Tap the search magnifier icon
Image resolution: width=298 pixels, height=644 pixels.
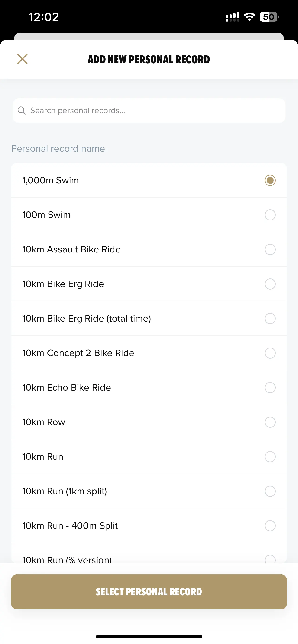pyautogui.click(x=22, y=111)
